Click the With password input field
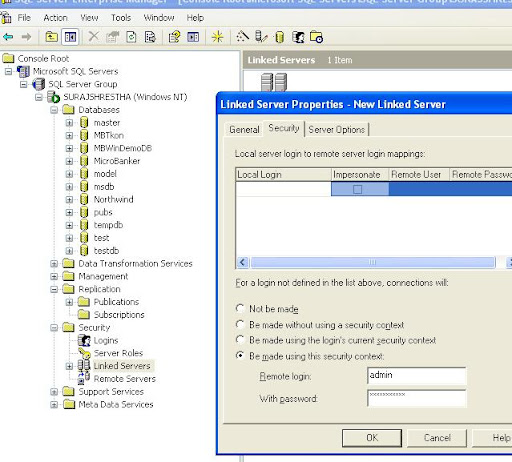 [417, 398]
